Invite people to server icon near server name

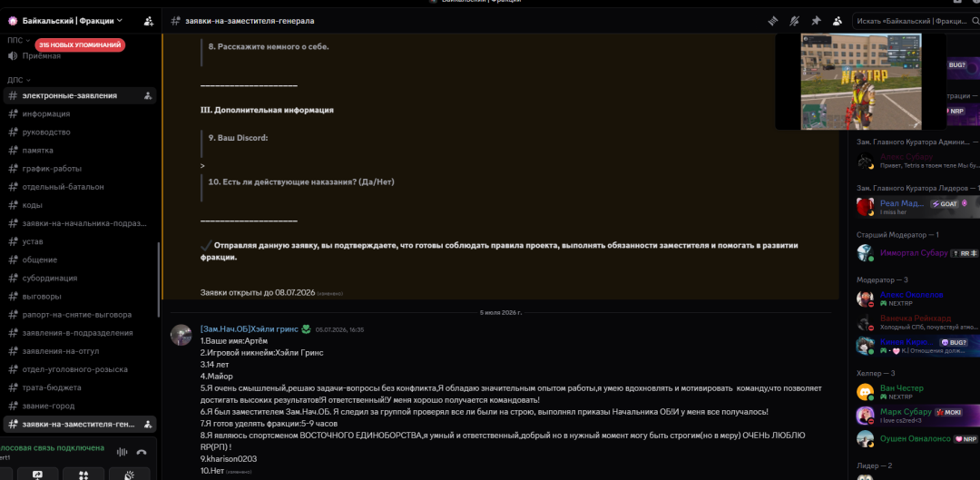point(149,21)
